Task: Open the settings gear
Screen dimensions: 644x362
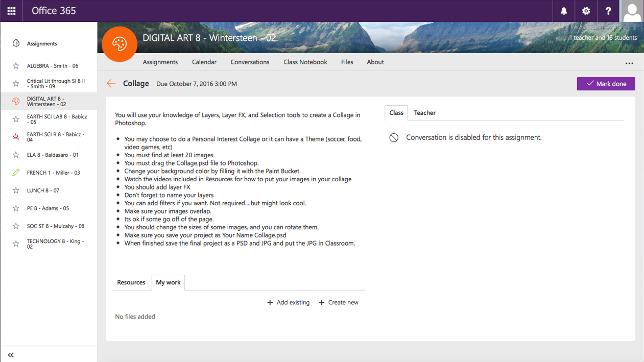Action: click(586, 11)
